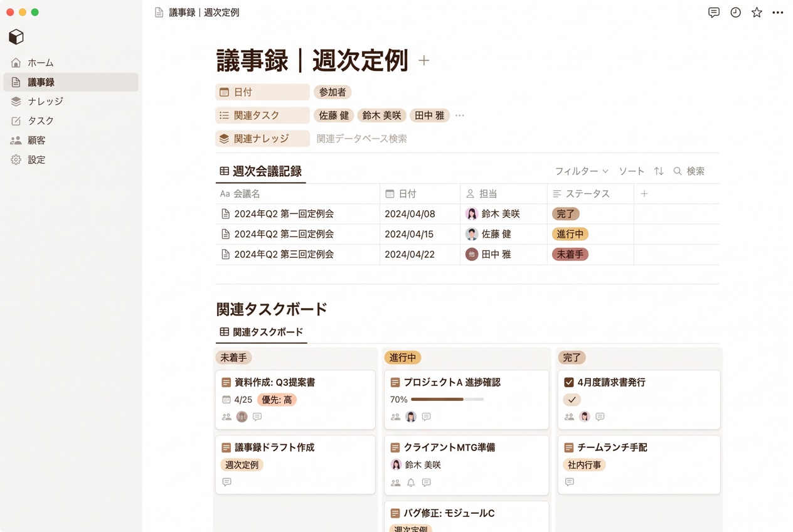
Task: Click the sort arrows icon in table toolbar
Action: click(x=659, y=171)
